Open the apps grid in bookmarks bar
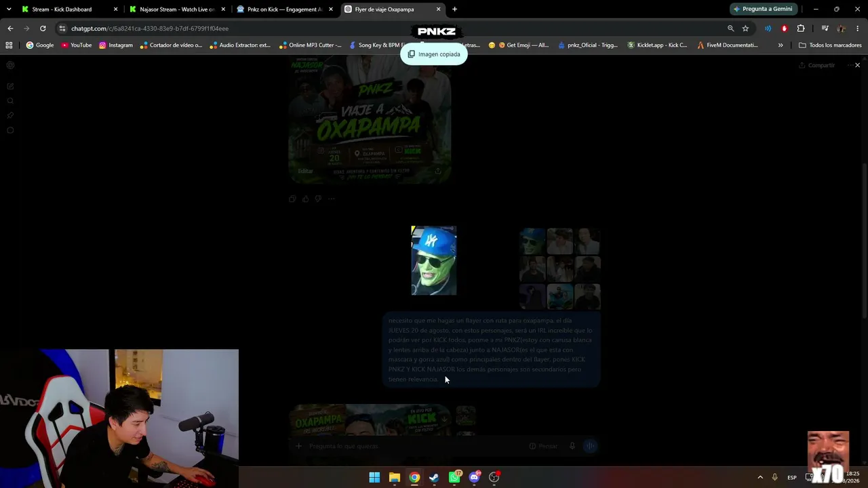This screenshot has height=488, width=868. click(9, 45)
